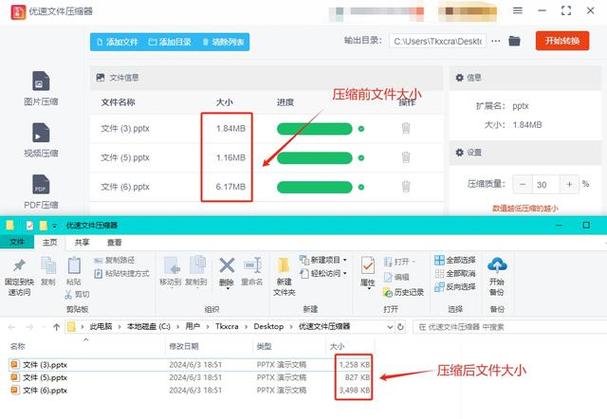Open the 文件 tab in File Explorer

[17, 242]
